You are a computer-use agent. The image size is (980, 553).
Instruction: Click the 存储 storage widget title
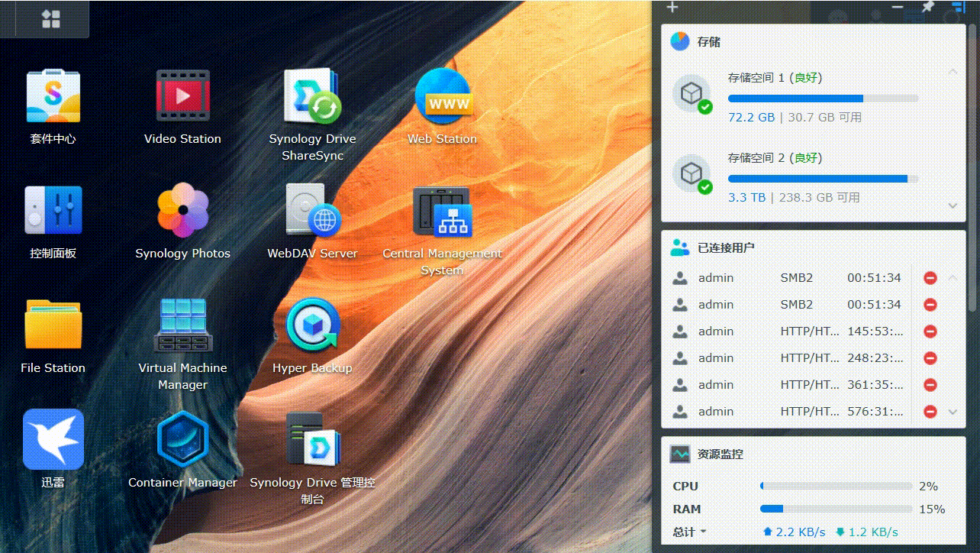(x=708, y=42)
